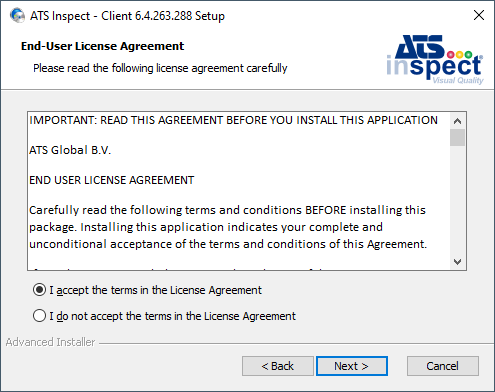
Task: Click the license scrollbar up arrow
Action: coord(457,121)
